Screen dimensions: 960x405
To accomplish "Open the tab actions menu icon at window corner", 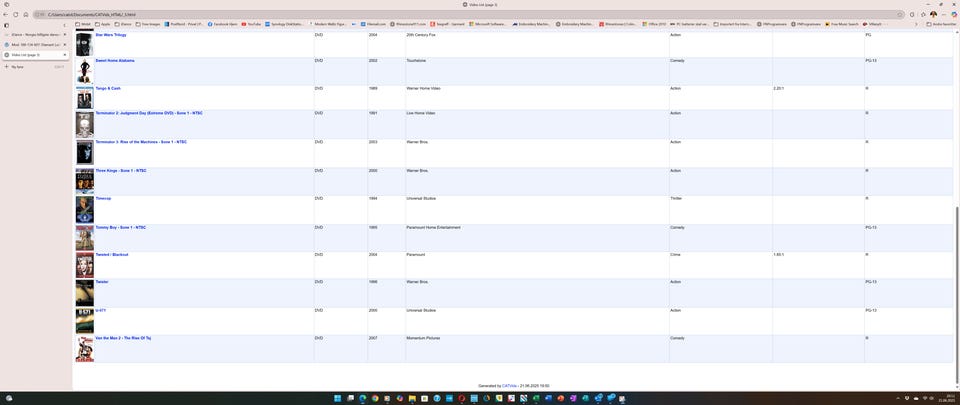I will coord(6,4).
